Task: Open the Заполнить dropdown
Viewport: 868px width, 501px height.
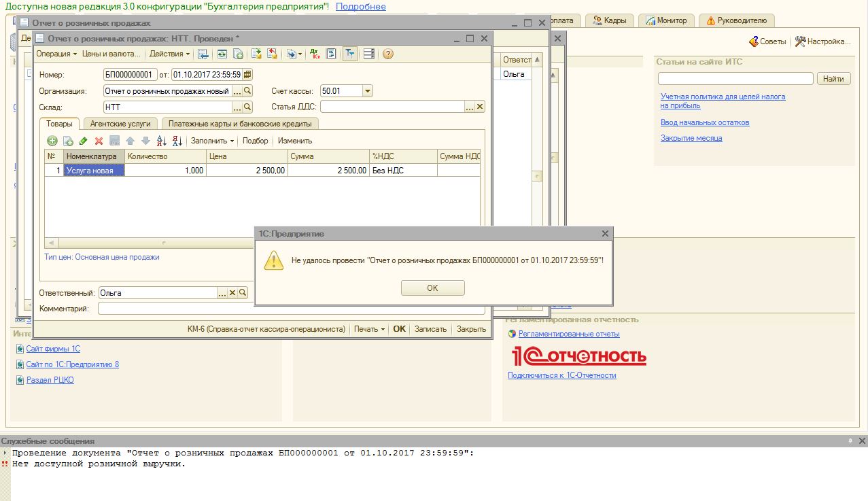Action: click(212, 141)
